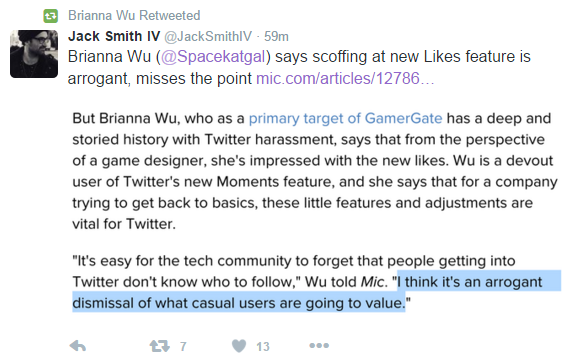Click the green retweeted indicator icon
The width and height of the screenshot is (583, 364).
(51, 16)
